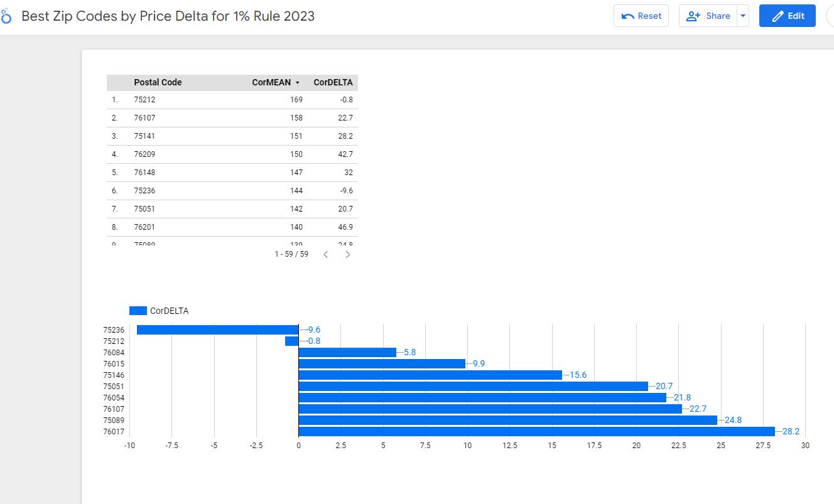This screenshot has height=504, width=834.
Task: Expand the Share options dropdown arrow
Action: click(x=743, y=16)
